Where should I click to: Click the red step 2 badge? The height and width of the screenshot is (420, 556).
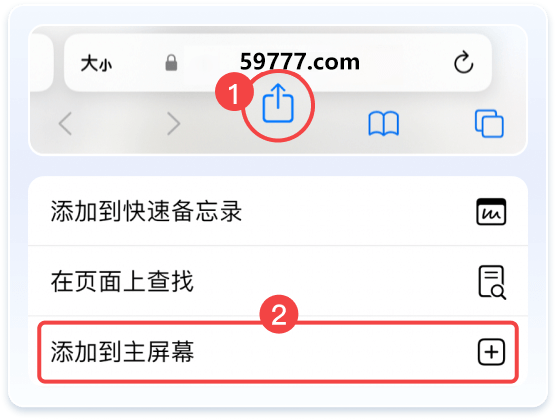coord(279,314)
